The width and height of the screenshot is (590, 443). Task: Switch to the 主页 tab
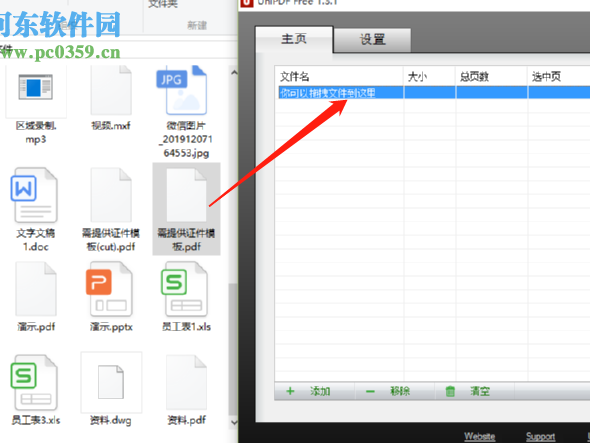[294, 39]
